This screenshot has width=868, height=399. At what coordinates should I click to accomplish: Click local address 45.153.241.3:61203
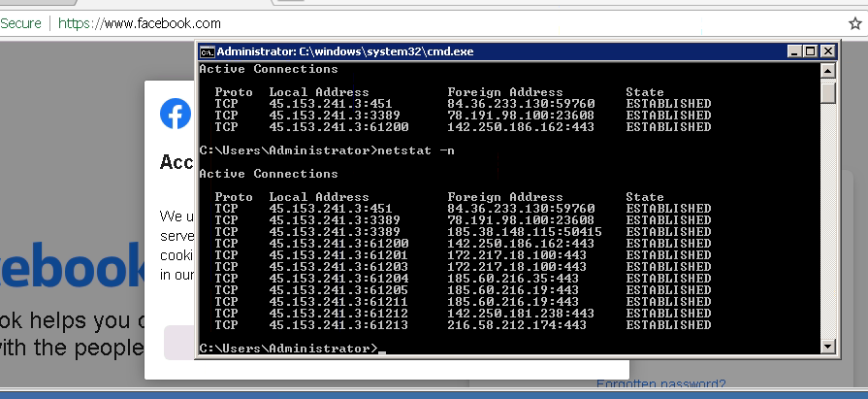point(338,267)
